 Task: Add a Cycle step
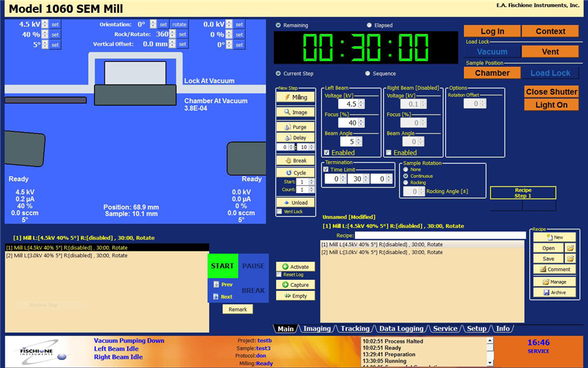[x=295, y=173]
